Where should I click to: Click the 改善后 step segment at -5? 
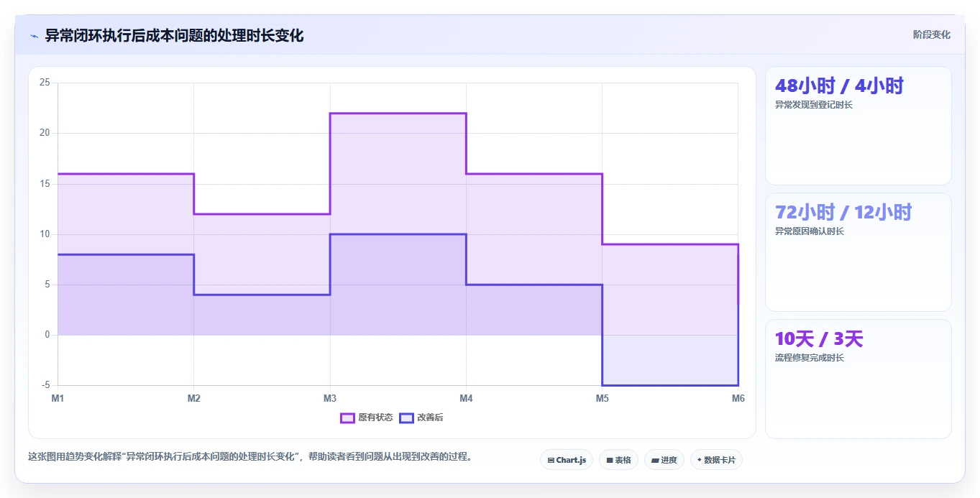tap(670, 385)
